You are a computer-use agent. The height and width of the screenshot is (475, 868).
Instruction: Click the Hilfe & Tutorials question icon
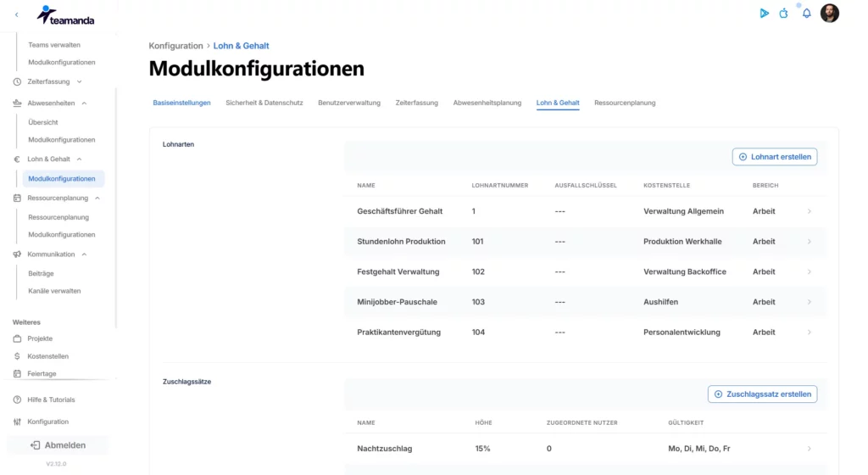coord(17,400)
